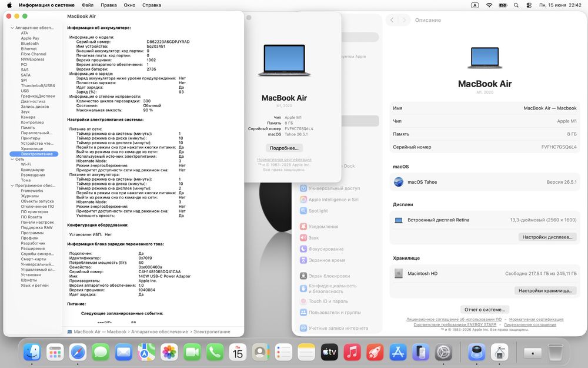Click Подробнее button in About window
The width and height of the screenshot is (588, 368).
(284, 148)
